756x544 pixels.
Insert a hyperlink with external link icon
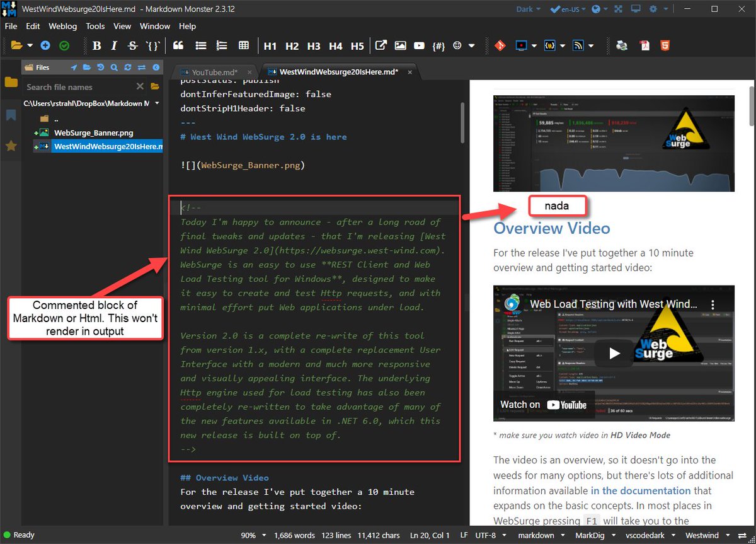tap(381, 45)
